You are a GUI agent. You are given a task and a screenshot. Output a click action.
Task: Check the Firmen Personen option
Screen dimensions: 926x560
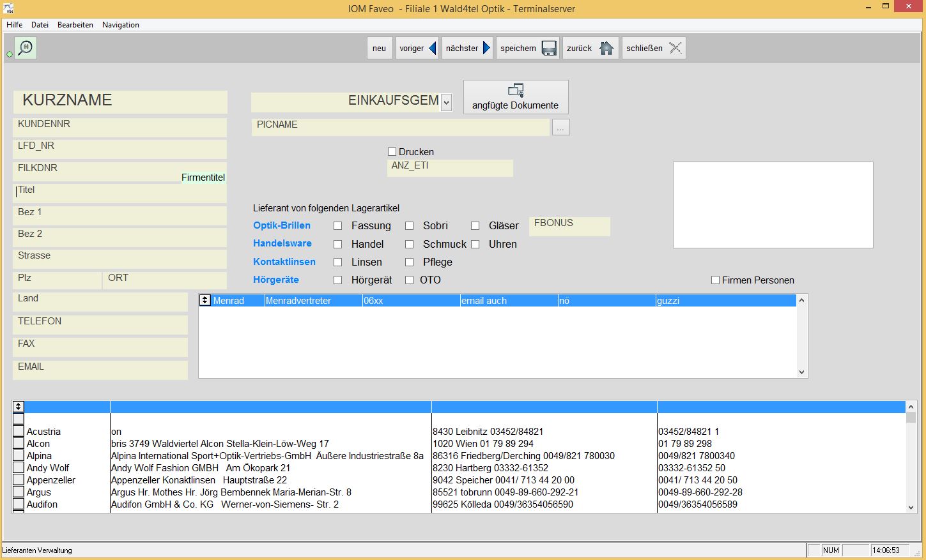pyautogui.click(x=716, y=280)
